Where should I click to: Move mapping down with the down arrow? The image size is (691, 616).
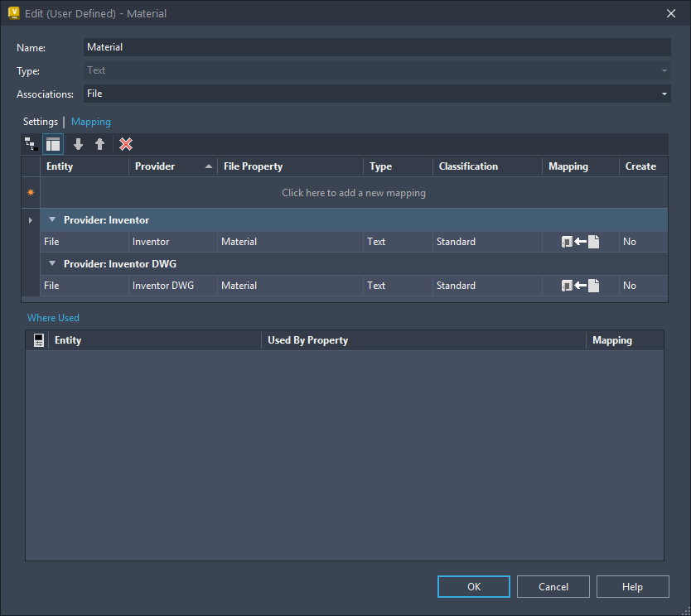click(78, 144)
